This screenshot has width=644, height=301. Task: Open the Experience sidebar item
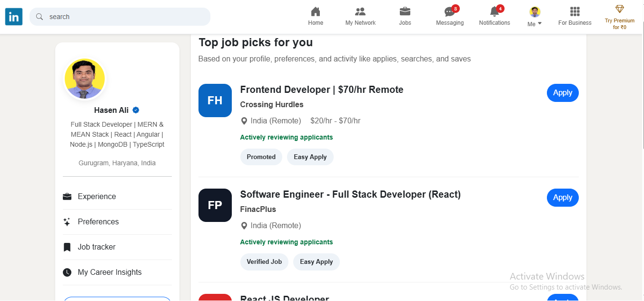click(x=117, y=196)
